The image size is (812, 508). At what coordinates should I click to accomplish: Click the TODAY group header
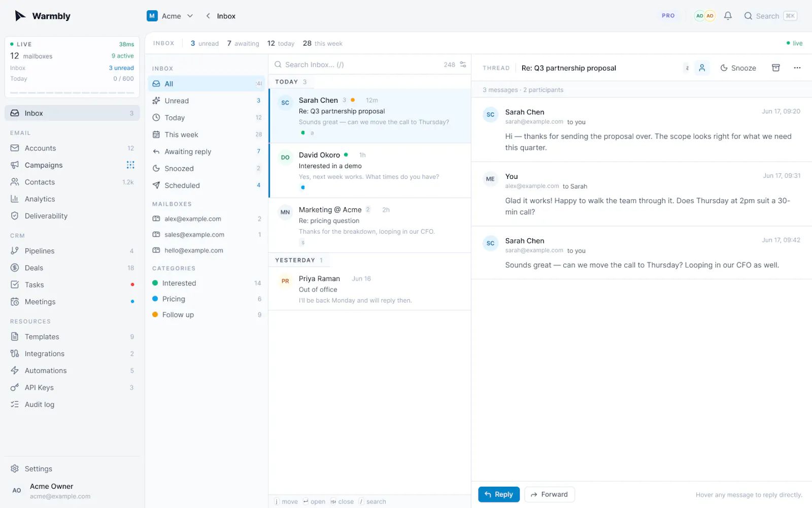[x=291, y=82]
